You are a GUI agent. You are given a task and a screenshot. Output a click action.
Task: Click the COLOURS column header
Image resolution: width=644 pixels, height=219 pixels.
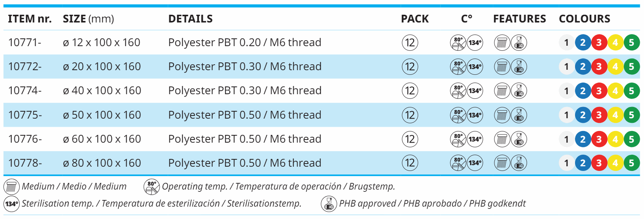584,19
